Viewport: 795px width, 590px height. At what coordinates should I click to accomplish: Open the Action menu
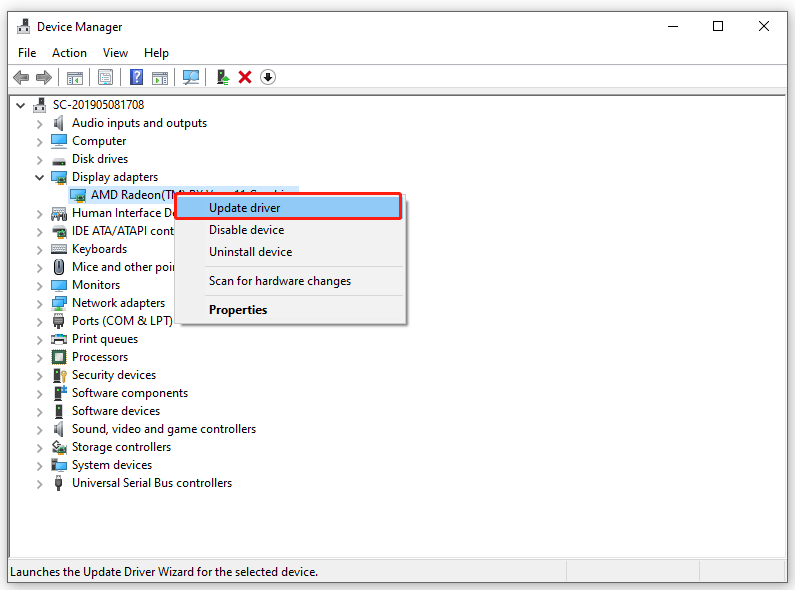(x=69, y=53)
